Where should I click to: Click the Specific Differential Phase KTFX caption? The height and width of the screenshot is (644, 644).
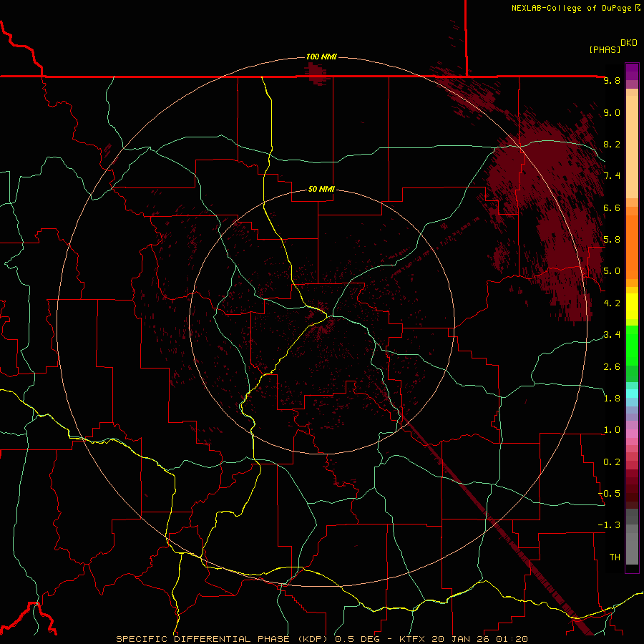[321, 639]
